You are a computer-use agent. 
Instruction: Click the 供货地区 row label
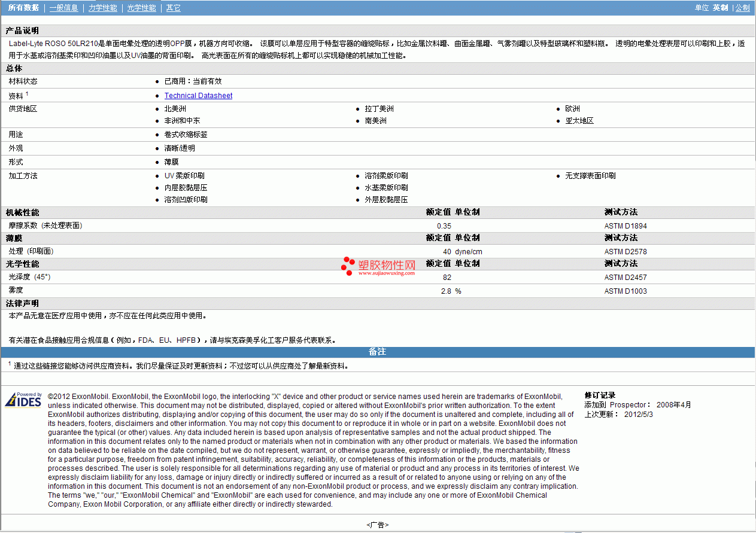click(x=23, y=109)
